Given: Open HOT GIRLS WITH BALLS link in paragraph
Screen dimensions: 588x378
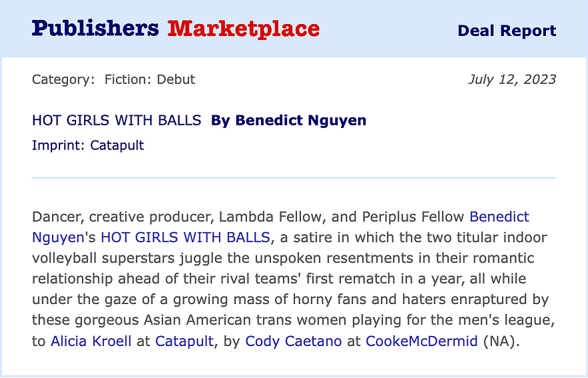Looking at the screenshot, I should point(186,237).
